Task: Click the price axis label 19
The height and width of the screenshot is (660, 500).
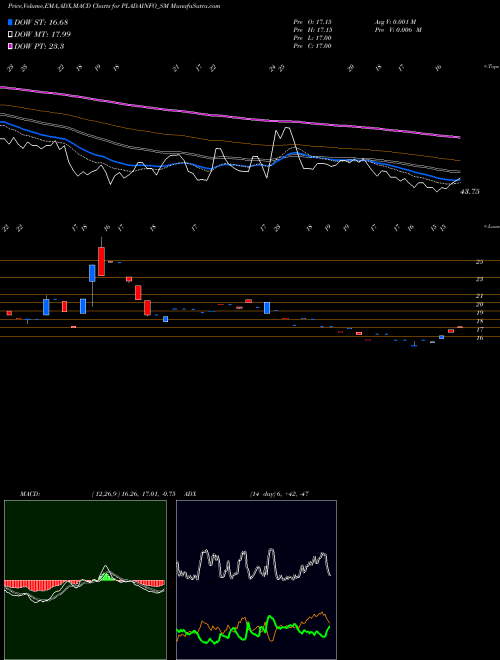Action: coord(479,313)
